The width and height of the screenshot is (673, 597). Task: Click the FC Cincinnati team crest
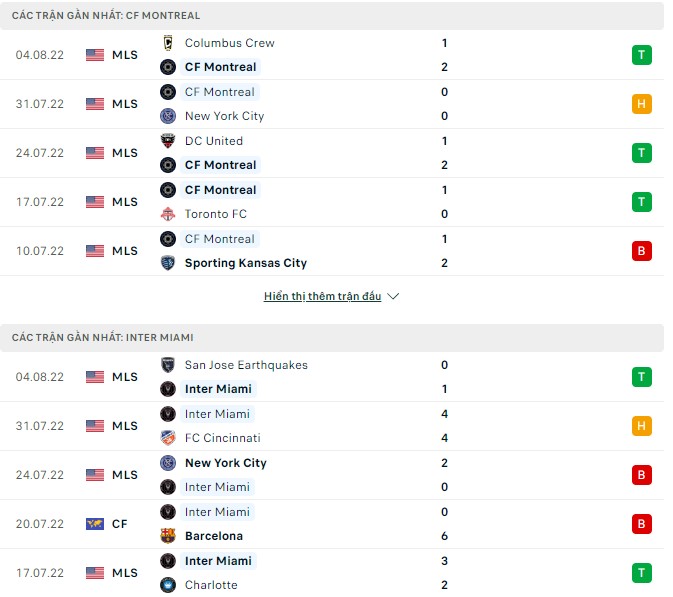168,438
